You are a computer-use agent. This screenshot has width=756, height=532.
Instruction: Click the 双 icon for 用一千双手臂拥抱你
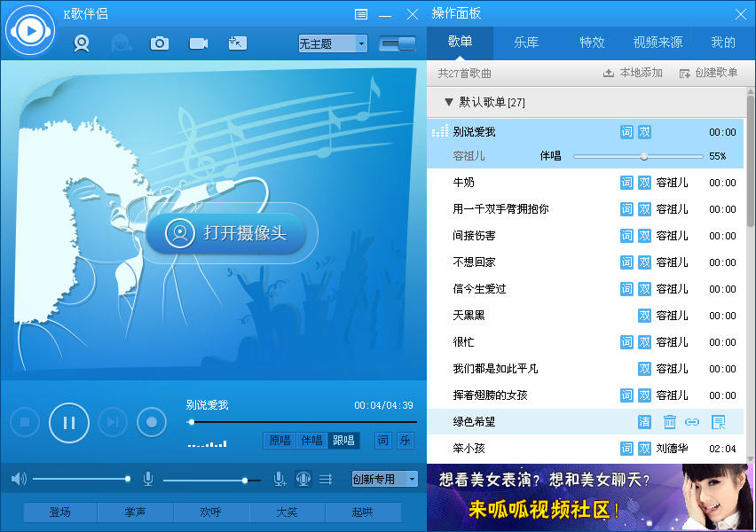[644, 208]
